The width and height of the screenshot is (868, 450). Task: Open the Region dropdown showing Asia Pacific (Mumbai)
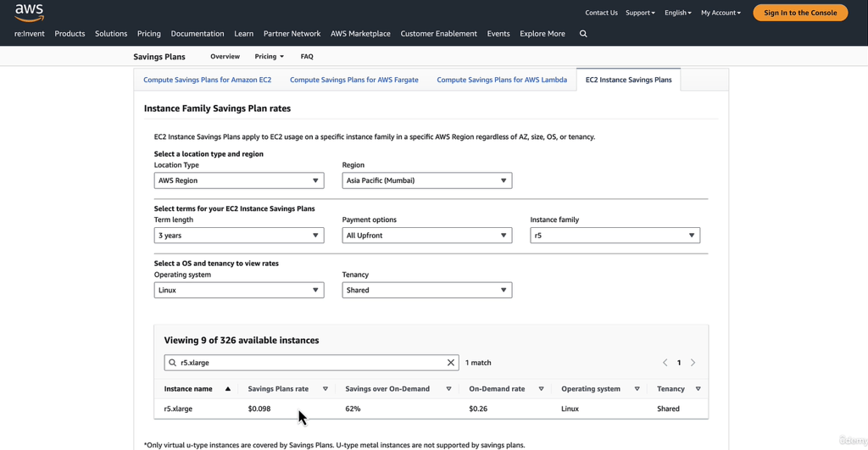click(x=427, y=181)
